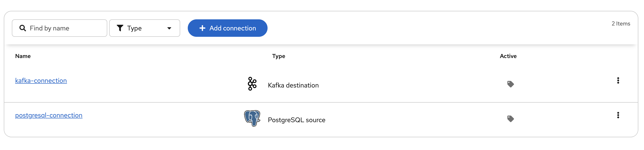Click the Type column header

point(278,56)
